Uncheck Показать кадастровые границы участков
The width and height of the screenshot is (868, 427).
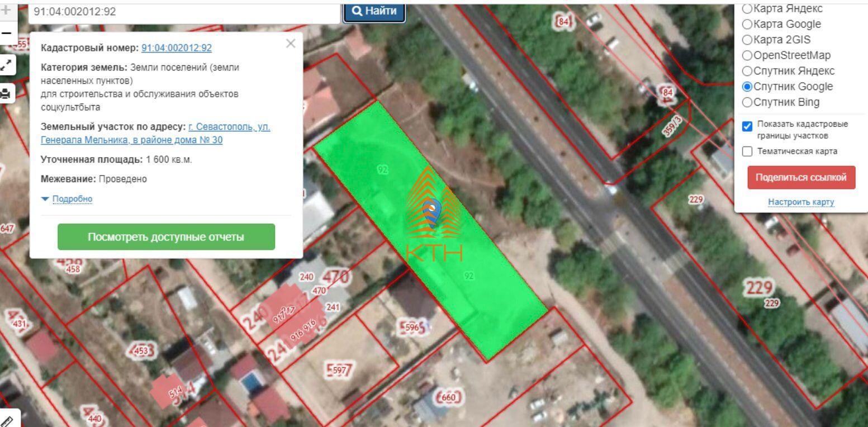[x=747, y=126]
